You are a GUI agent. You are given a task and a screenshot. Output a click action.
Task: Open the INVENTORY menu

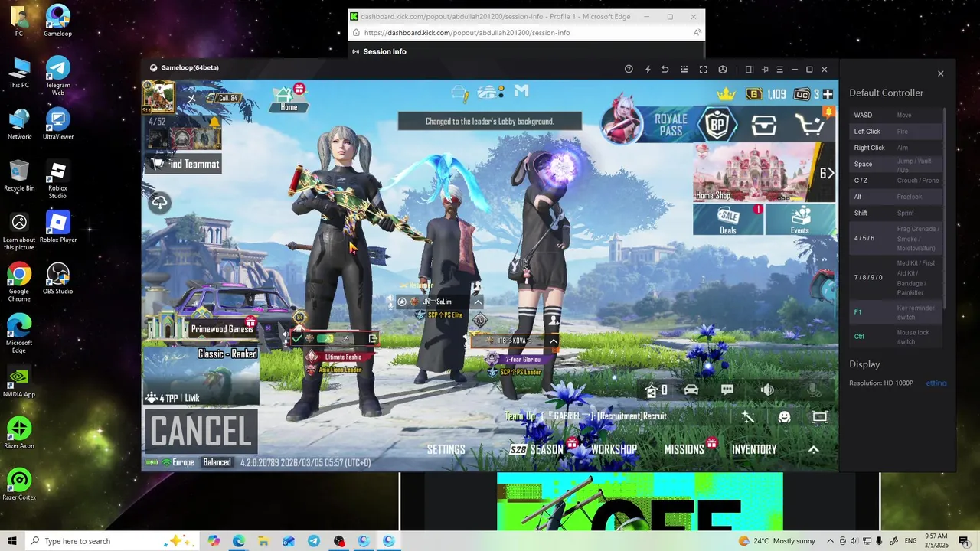pos(754,449)
